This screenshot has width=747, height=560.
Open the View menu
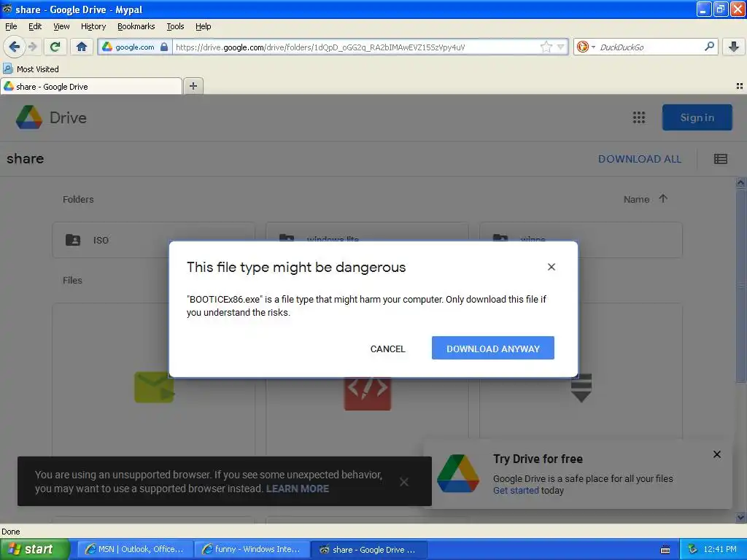(x=61, y=26)
